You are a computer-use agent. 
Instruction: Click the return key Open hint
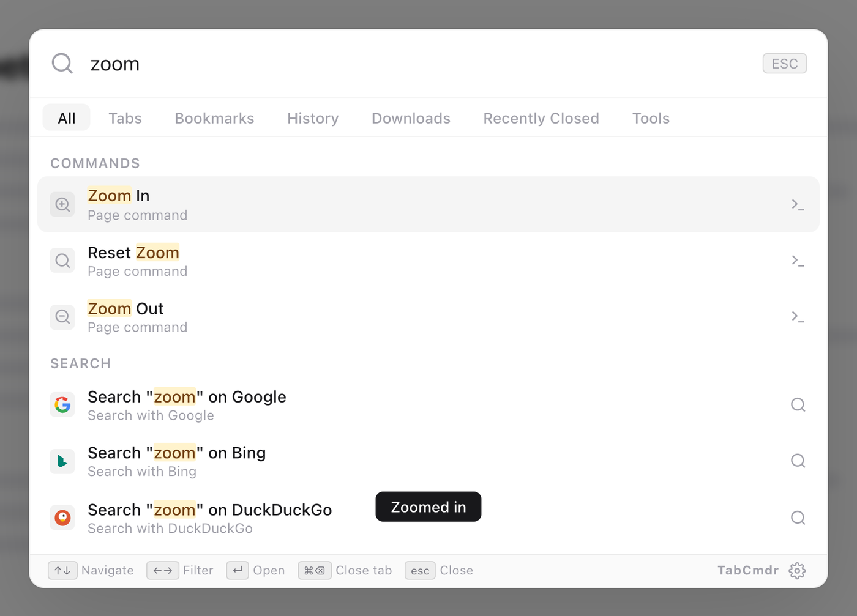pos(238,570)
